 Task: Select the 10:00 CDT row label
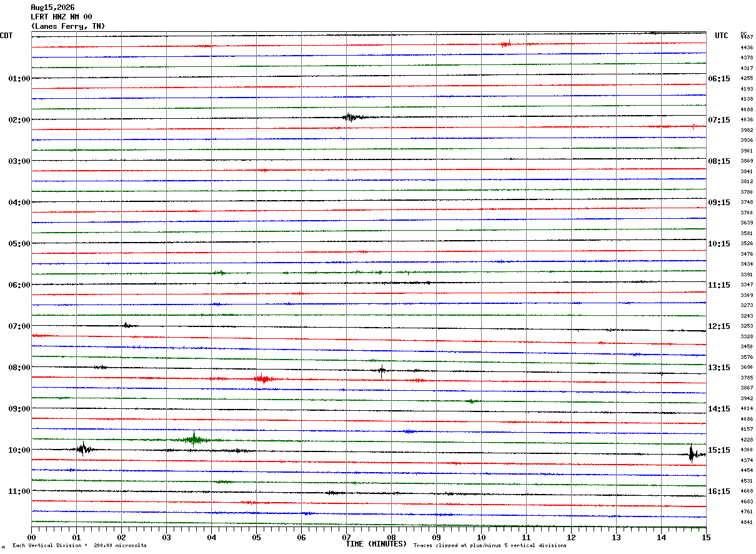(19, 450)
